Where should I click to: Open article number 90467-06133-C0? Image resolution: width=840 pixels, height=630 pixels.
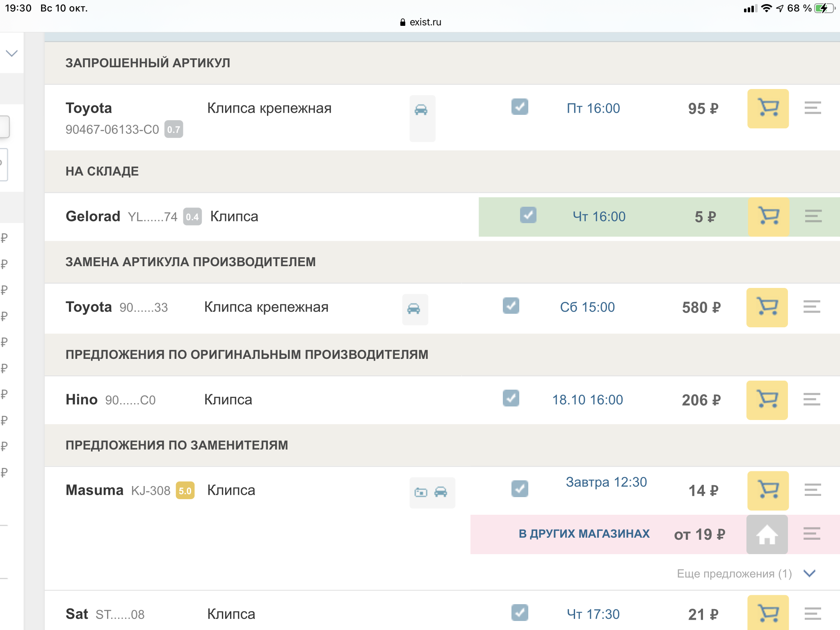112,130
